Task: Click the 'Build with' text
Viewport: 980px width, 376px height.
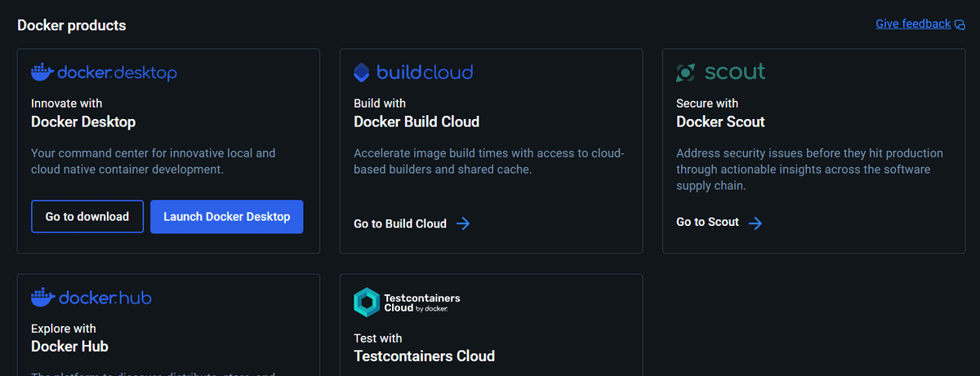Action: click(380, 104)
